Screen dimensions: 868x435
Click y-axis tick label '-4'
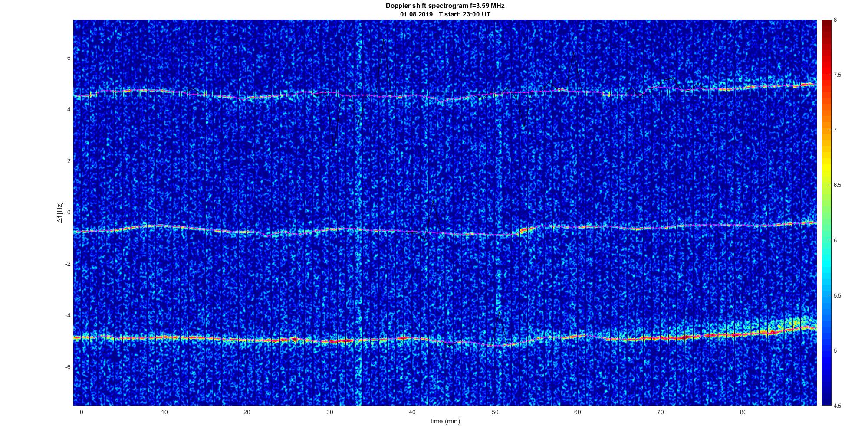click(x=67, y=316)
